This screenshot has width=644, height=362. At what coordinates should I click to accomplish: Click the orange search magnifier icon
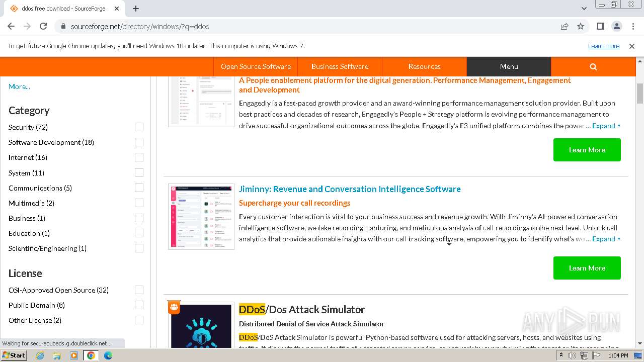pos(593,66)
